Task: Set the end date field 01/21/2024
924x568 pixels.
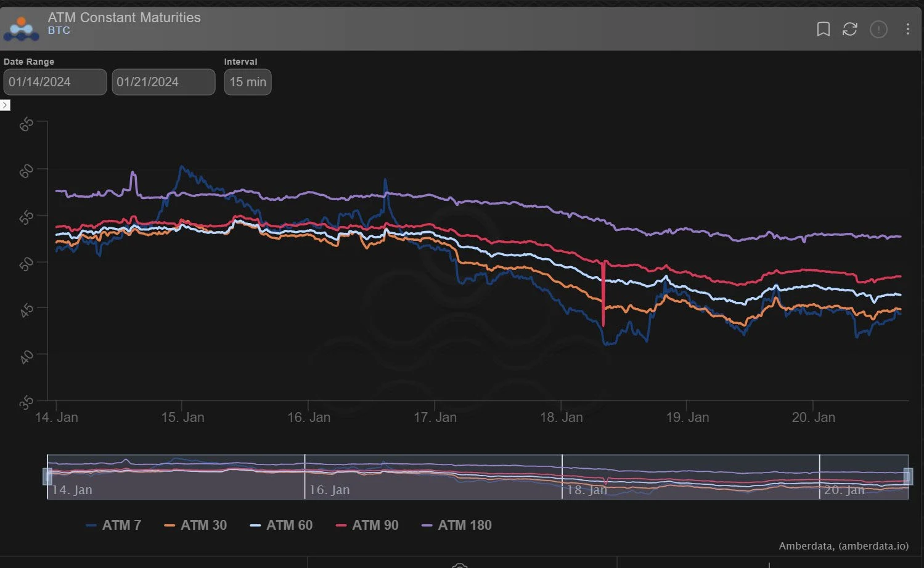Action: [163, 82]
